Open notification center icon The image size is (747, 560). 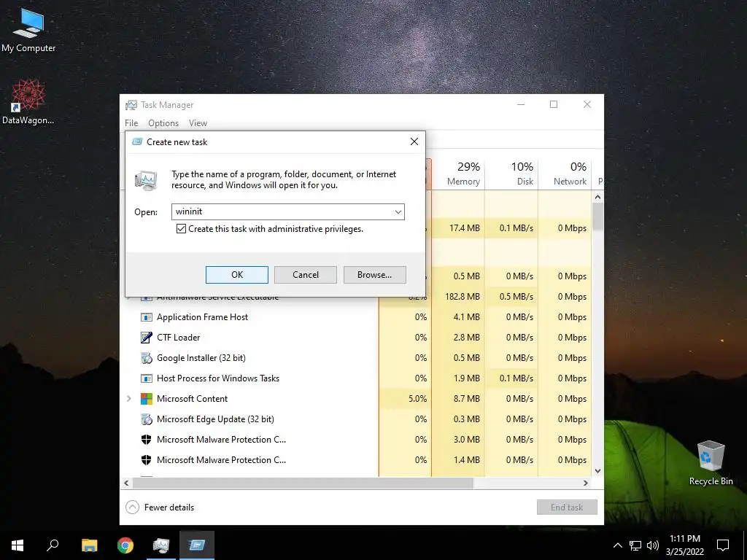[723, 545]
